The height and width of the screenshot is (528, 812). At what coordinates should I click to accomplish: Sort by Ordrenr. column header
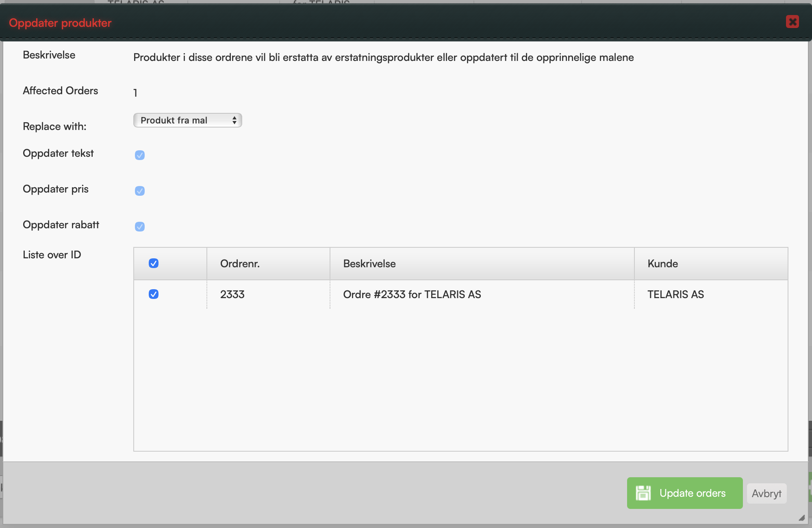268,264
